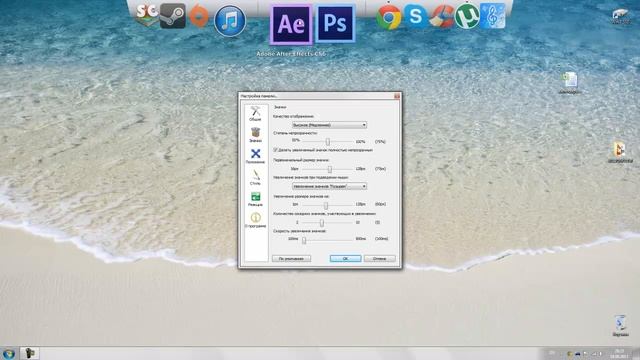Launch CCleaner from the dock

point(442,16)
